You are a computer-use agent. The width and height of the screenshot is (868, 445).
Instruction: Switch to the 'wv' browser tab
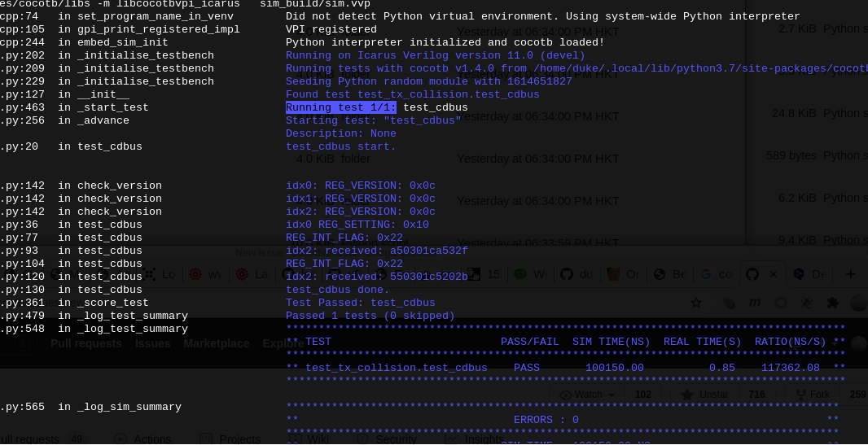[205, 274]
